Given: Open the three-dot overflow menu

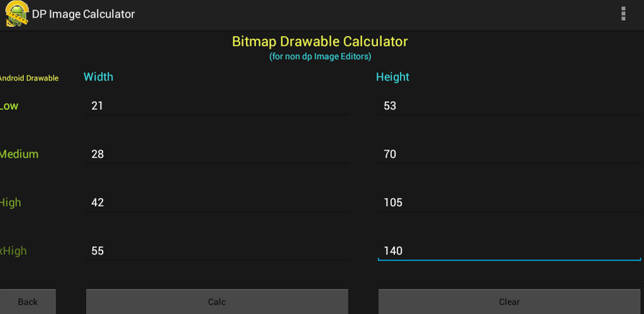Looking at the screenshot, I should coord(623,14).
